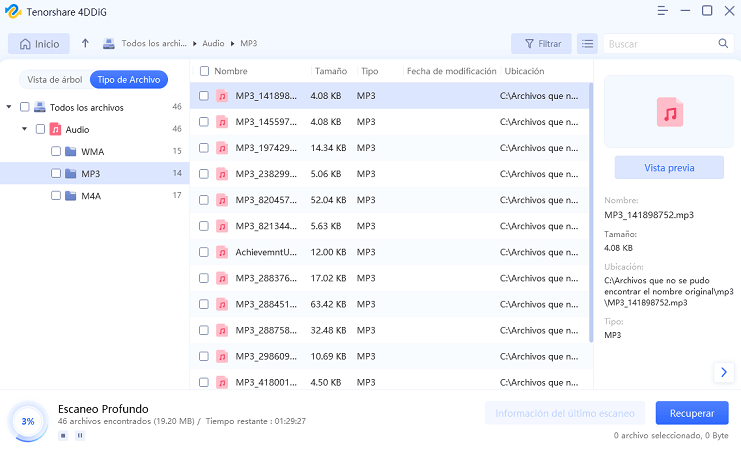Toggle the select-all checkbox in header

click(204, 71)
